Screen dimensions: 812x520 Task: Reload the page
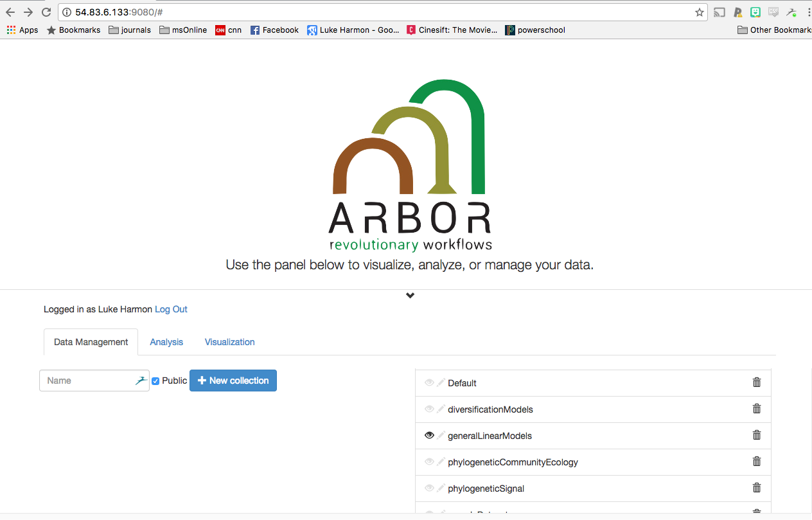[46, 12]
